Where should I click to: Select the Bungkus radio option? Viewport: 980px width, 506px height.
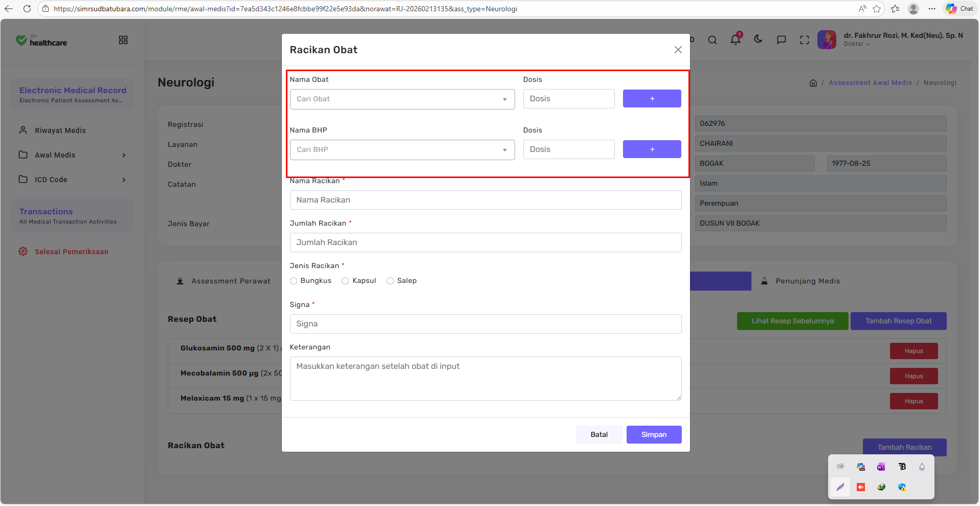(x=294, y=281)
